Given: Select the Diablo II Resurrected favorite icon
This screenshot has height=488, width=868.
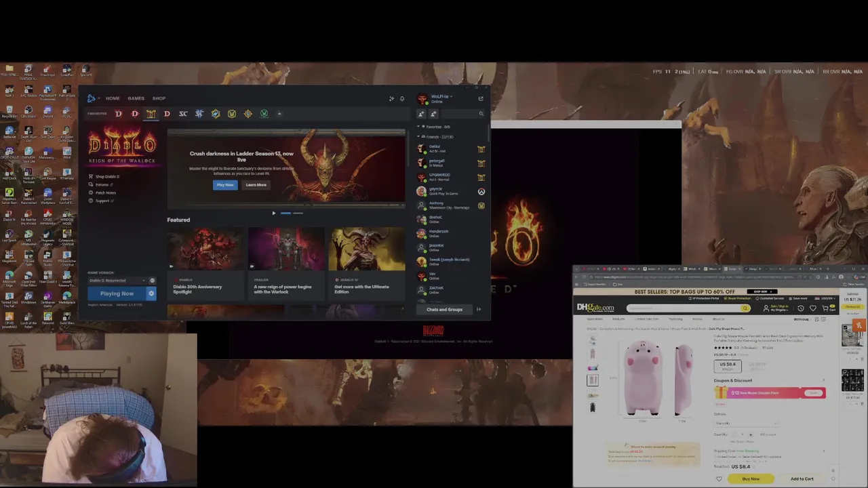Looking at the screenshot, I should tap(151, 114).
